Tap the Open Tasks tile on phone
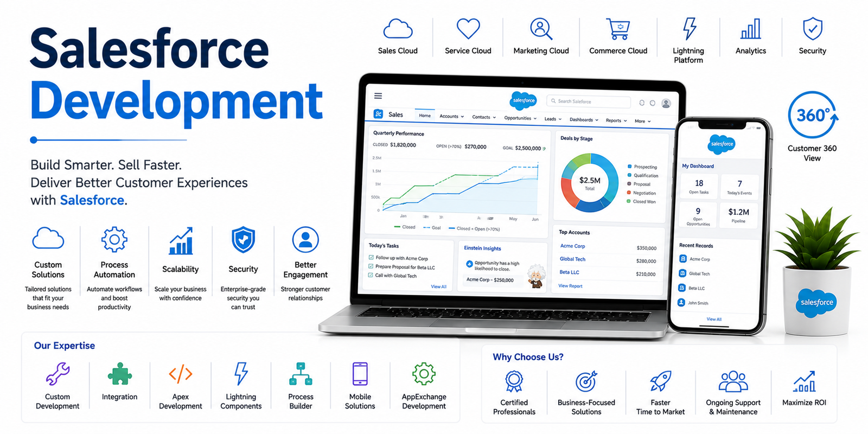 tap(699, 186)
